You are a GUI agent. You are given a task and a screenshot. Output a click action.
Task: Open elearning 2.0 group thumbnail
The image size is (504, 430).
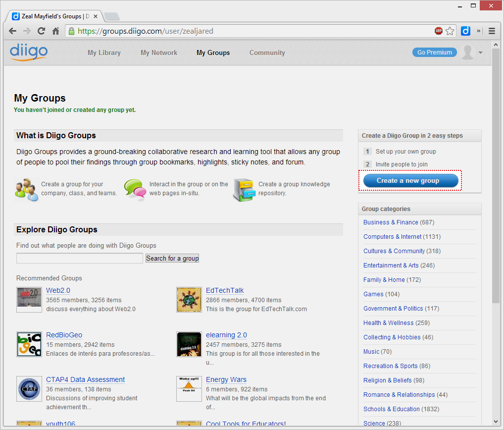tap(189, 344)
